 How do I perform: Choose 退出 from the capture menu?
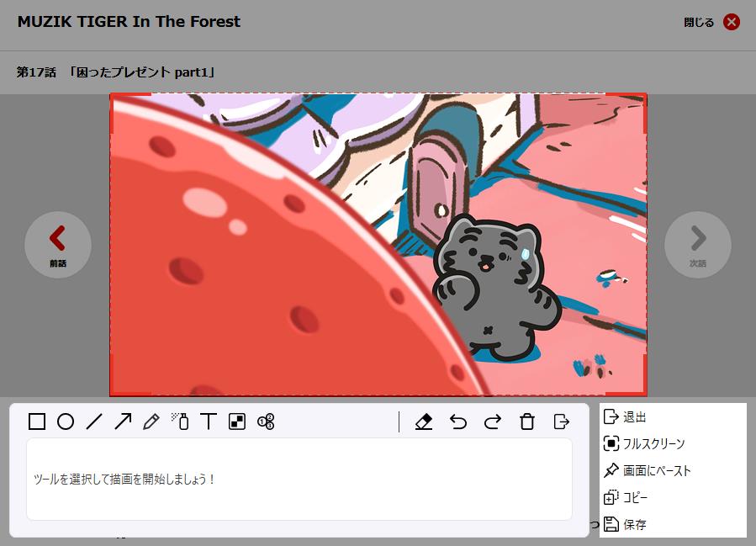tap(633, 417)
